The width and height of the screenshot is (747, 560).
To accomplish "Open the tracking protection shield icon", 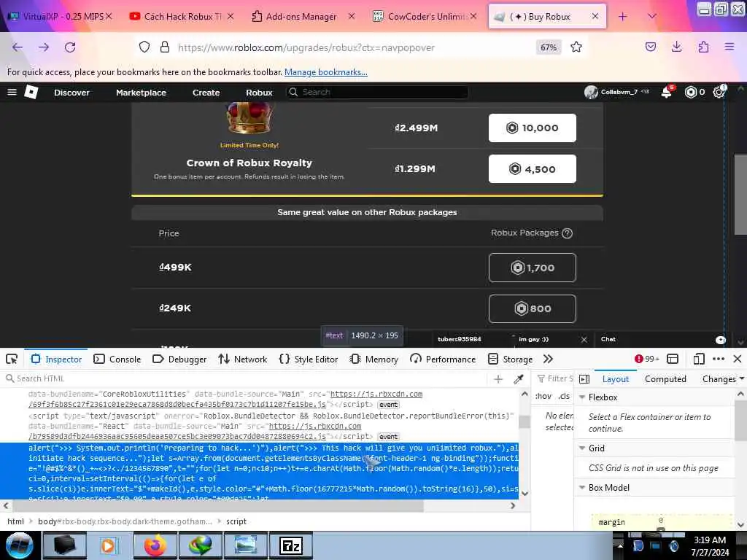I will (144, 47).
